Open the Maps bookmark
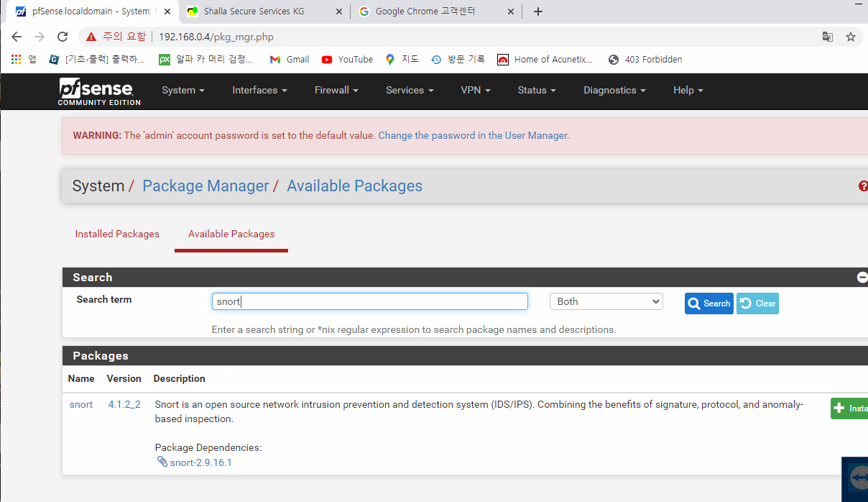The image size is (868, 502). 402,60
